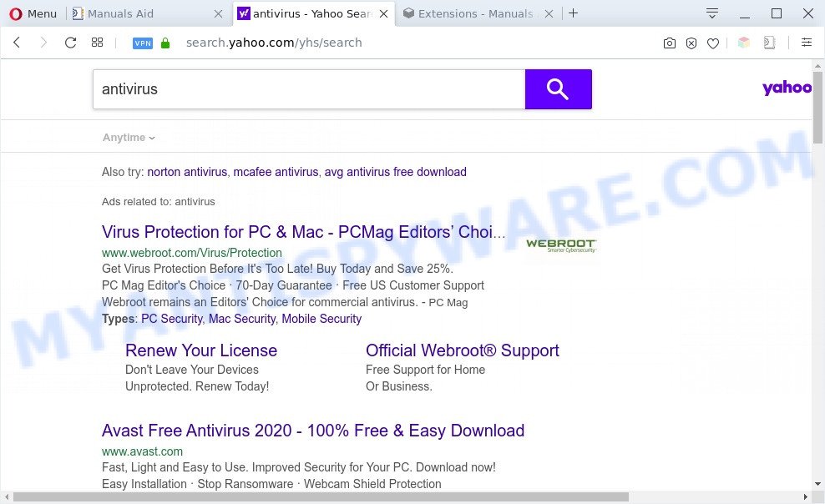This screenshot has width=825, height=504.
Task: Go forward to next page
Action: coord(43,43)
